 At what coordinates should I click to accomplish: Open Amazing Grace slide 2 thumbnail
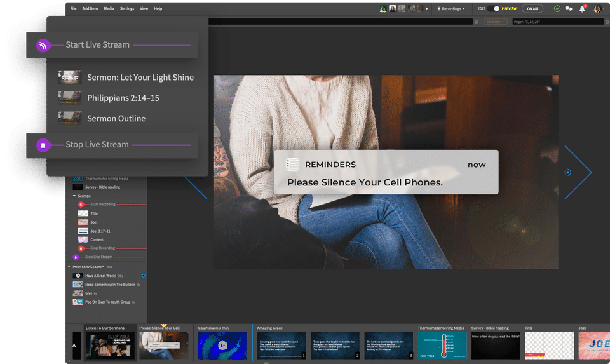[x=335, y=346]
